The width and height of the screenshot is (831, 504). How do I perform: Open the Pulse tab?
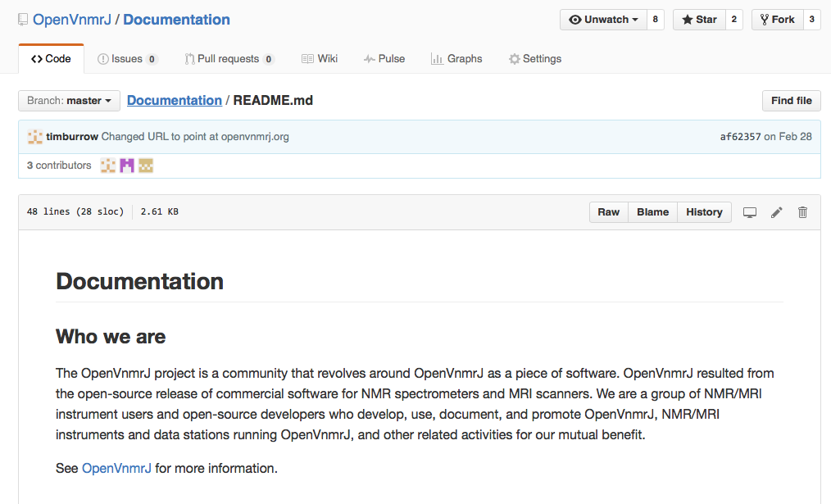[x=384, y=59]
